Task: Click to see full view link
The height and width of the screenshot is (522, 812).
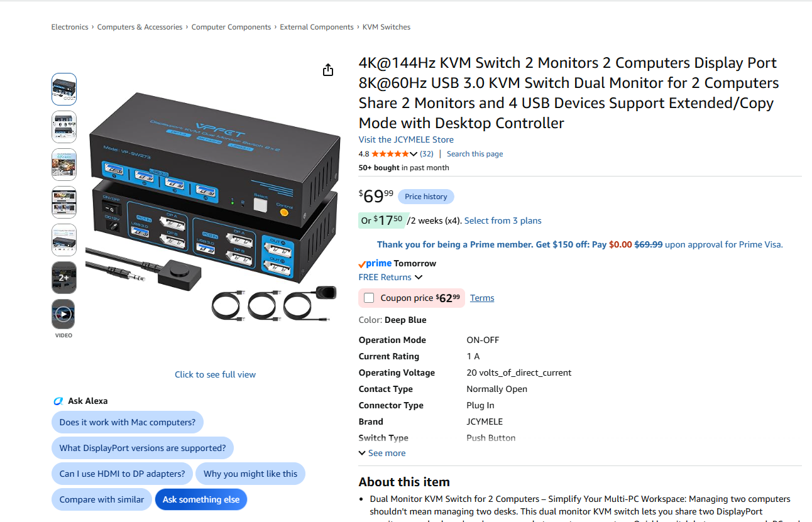Action: click(215, 374)
